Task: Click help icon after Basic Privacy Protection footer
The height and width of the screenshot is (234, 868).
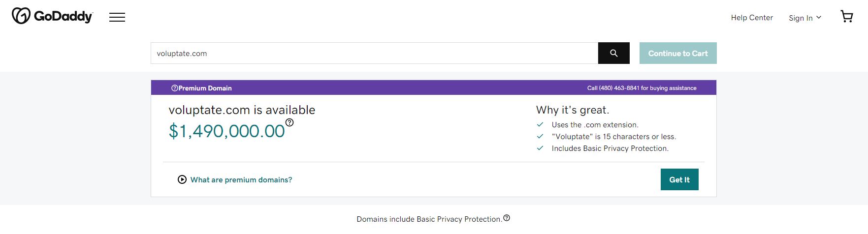Action: [507, 218]
